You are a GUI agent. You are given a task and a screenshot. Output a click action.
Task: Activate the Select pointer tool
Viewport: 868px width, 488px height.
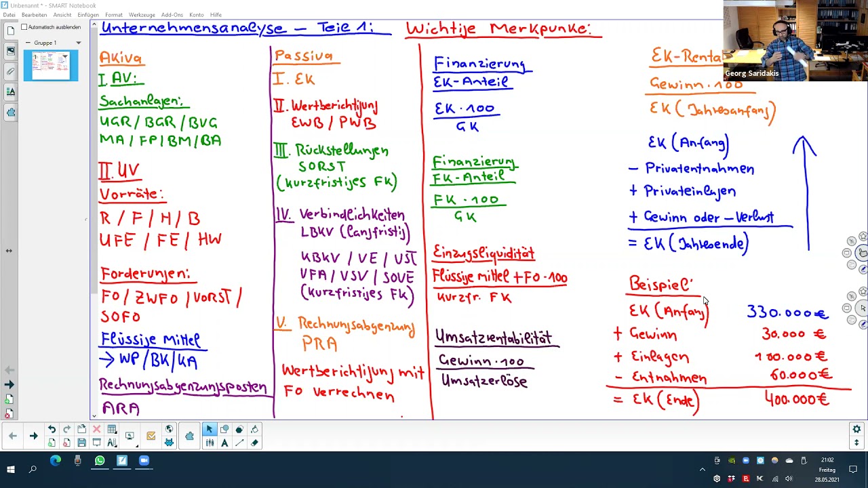click(209, 429)
